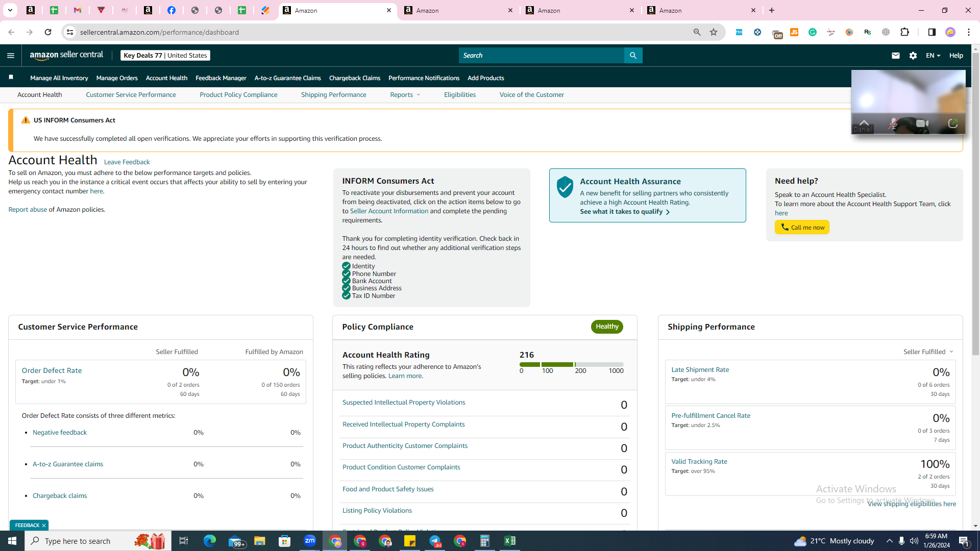Open the Seller Fulfilled dropdown in Shipping Performance

[928, 352]
